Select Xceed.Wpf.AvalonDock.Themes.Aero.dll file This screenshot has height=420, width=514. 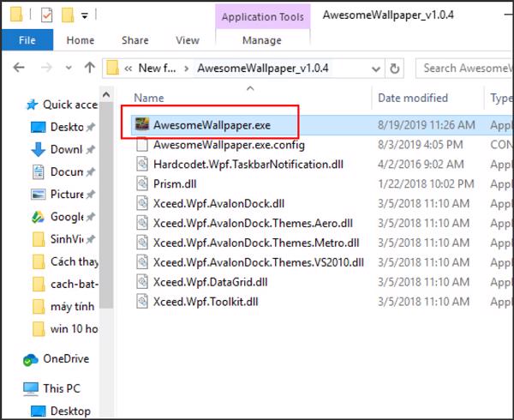253,223
